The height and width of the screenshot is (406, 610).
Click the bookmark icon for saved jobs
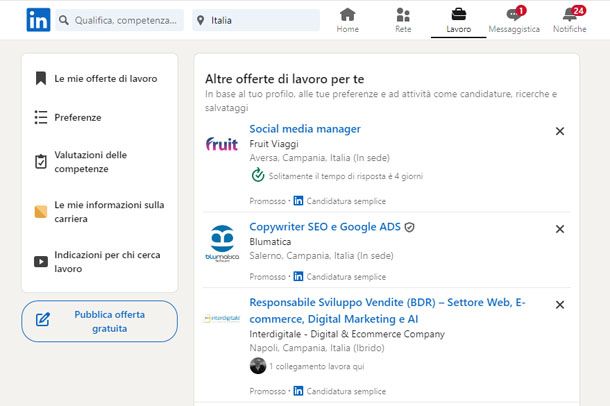click(41, 78)
